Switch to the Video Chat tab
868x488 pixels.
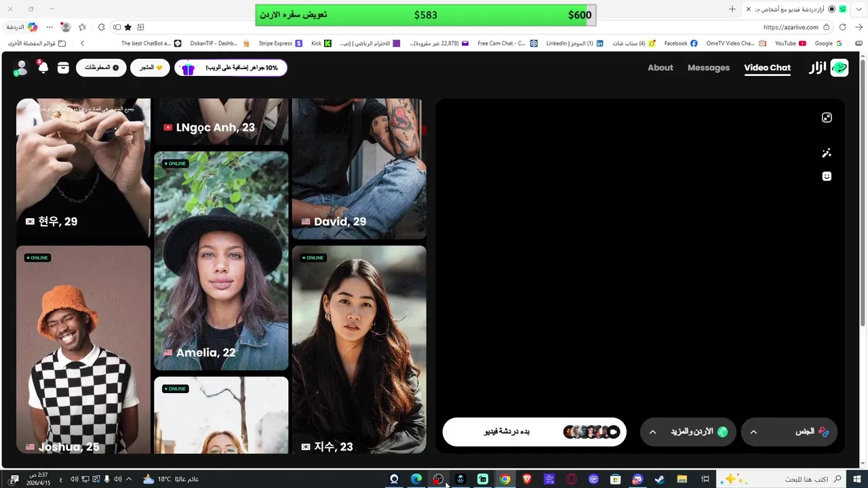coord(767,68)
